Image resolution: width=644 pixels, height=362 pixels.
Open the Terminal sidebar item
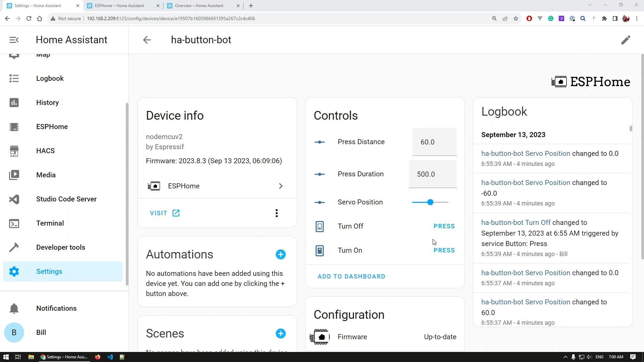[50, 223]
